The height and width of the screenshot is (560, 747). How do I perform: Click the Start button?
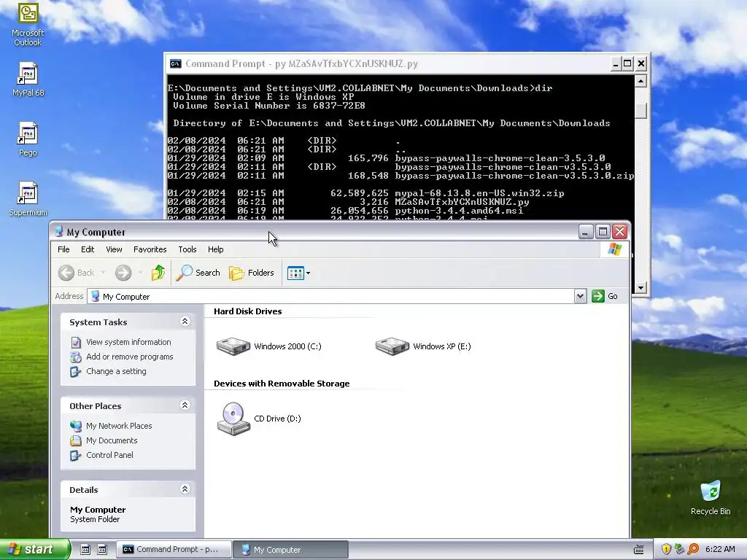coord(34,550)
